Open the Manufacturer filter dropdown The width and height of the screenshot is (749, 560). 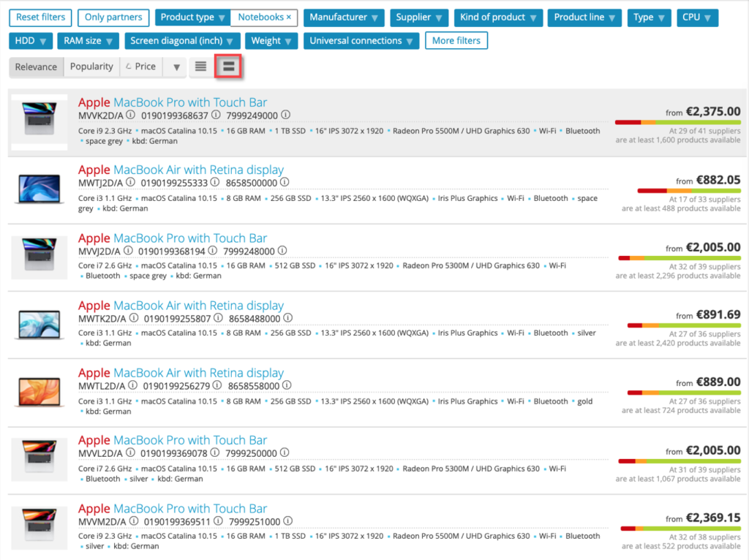point(344,18)
